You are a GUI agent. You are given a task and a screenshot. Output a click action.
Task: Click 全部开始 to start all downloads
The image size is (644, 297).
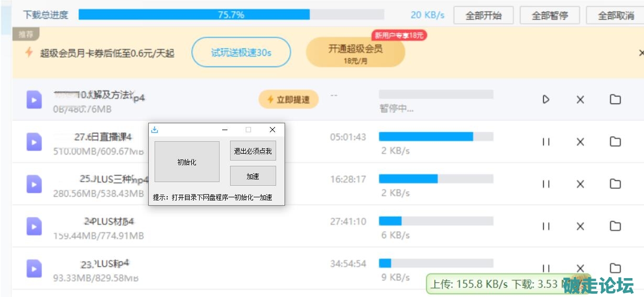click(x=484, y=15)
